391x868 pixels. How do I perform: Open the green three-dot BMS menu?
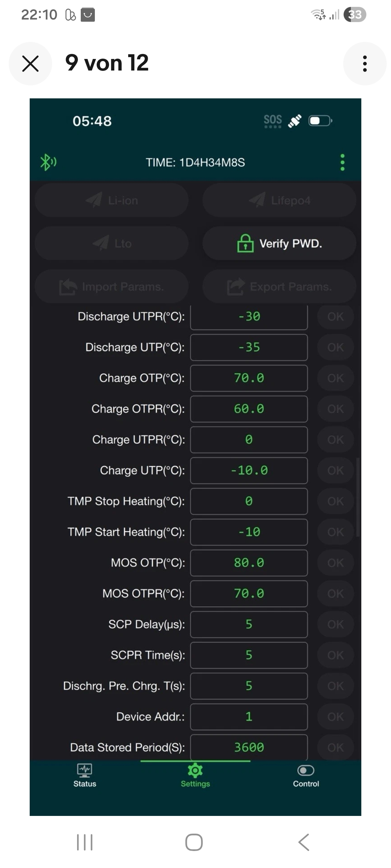point(342,162)
